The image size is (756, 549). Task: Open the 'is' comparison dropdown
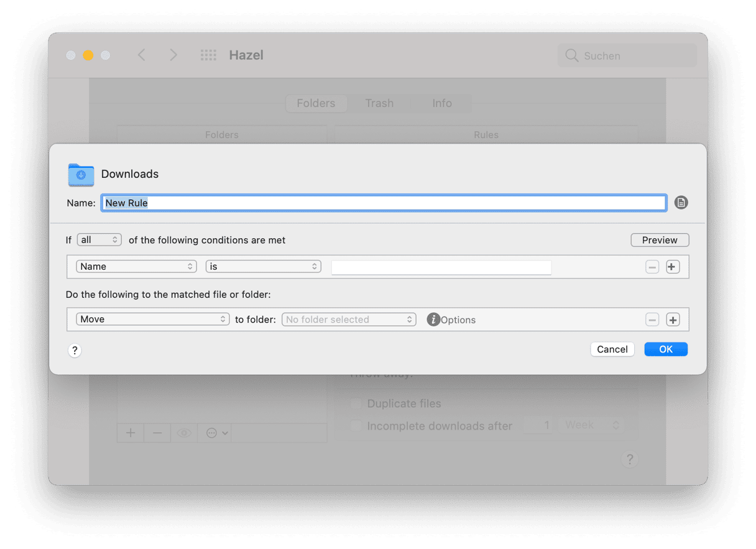tap(264, 267)
